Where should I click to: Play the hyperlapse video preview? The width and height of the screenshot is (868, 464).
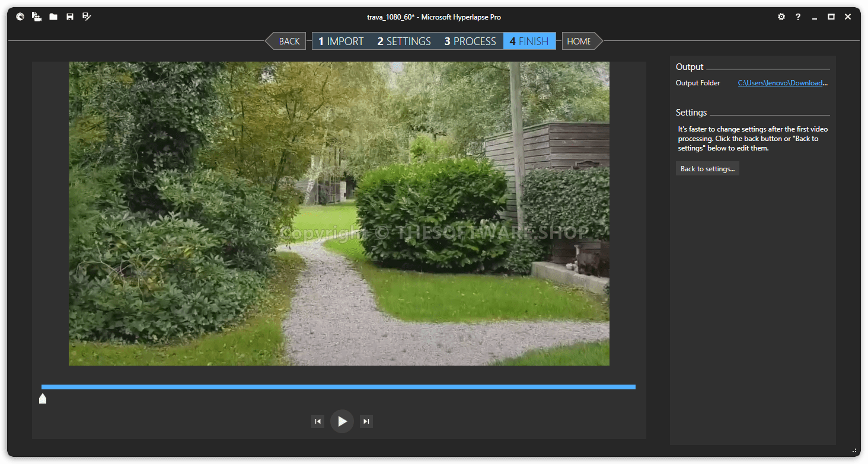[342, 421]
